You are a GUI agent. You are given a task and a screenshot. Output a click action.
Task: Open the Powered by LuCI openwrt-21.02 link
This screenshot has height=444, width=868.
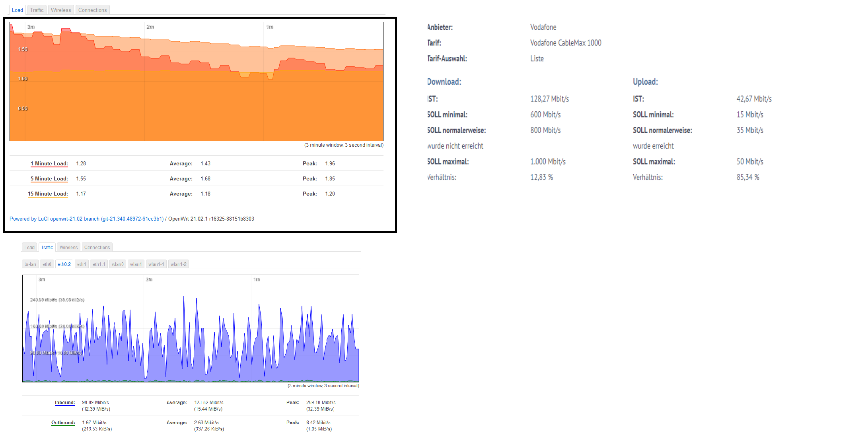click(86, 219)
